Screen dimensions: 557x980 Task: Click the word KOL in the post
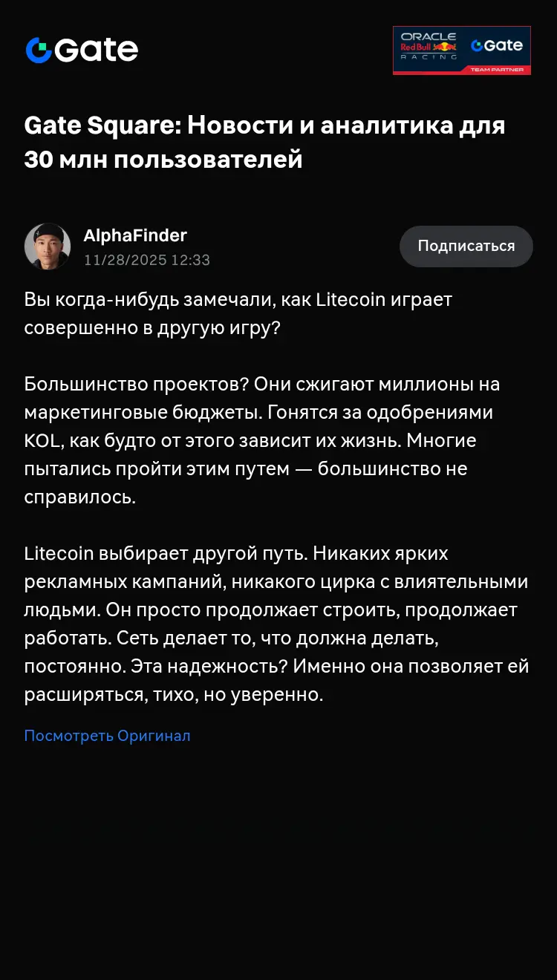[42, 441]
